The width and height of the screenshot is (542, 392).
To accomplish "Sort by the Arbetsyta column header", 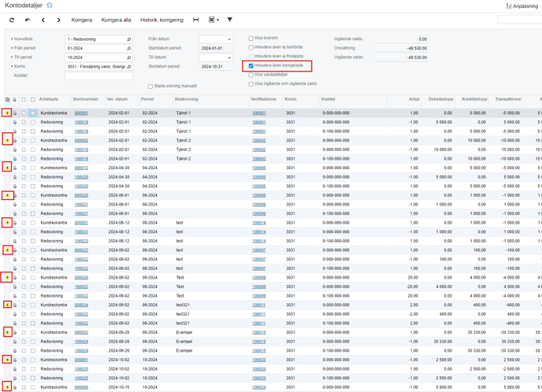I will (x=49, y=99).
